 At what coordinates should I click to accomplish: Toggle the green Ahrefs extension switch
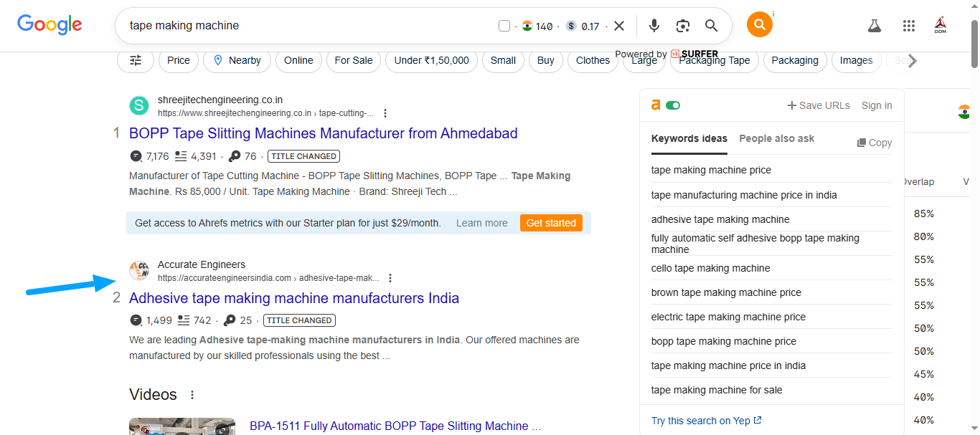[672, 105]
